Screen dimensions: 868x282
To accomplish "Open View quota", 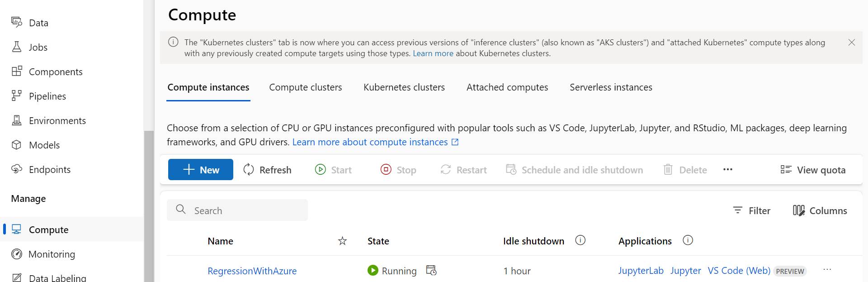I will [x=813, y=170].
